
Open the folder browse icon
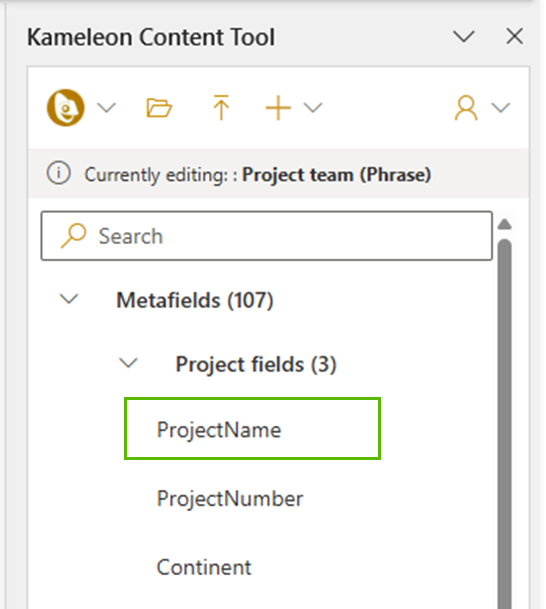coord(159,108)
